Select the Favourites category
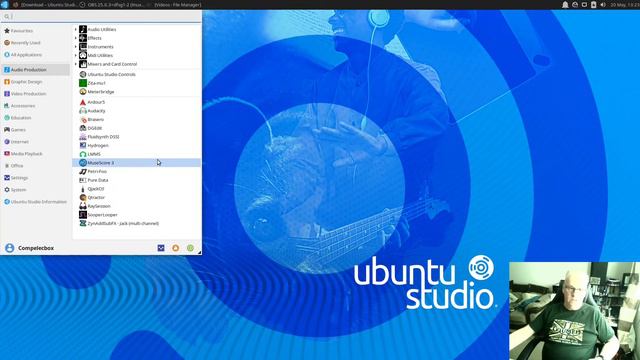Screen dimensions: 640x360 point(36,31)
